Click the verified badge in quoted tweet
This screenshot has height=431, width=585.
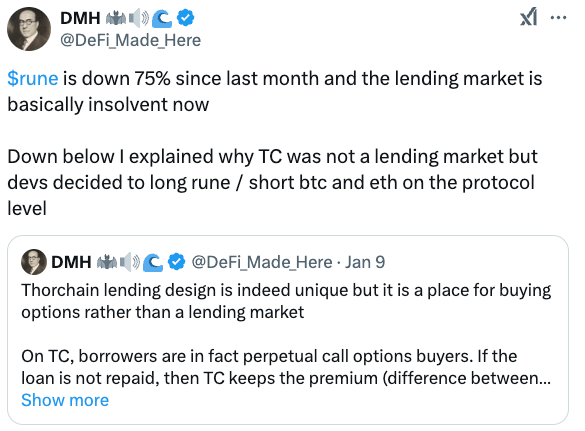tap(176, 262)
